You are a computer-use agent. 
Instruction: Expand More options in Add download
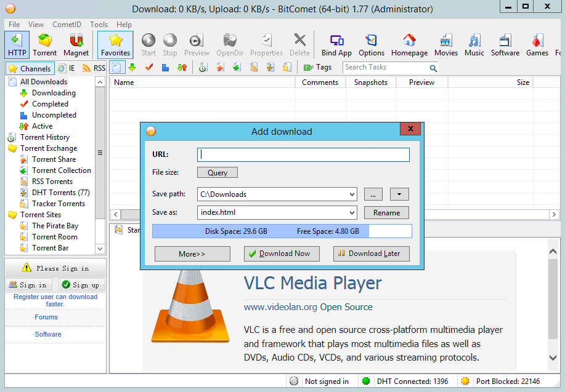click(192, 254)
